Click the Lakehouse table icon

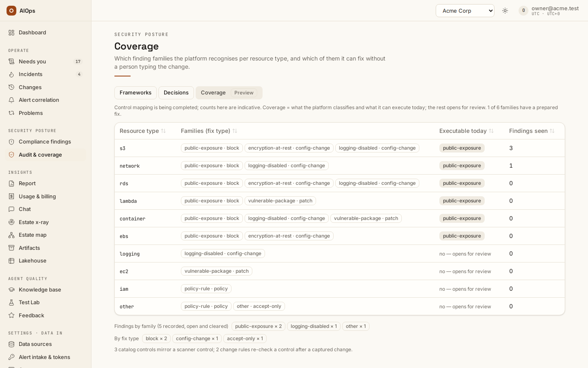(11, 261)
